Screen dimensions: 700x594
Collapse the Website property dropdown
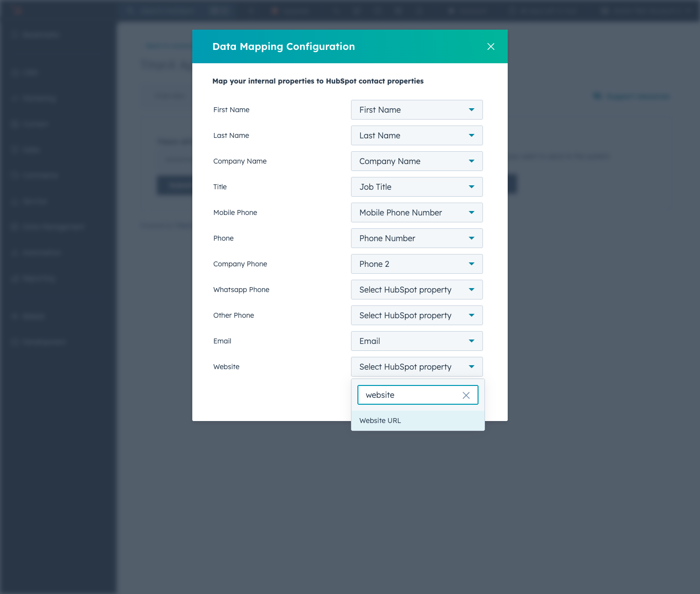tap(417, 367)
